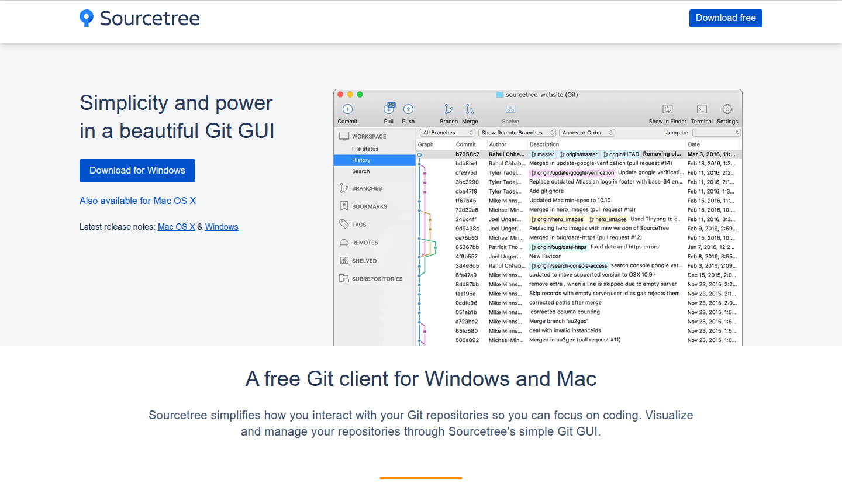The height and width of the screenshot is (504, 842).
Task: Select the Merge toolbar icon
Action: [470, 111]
